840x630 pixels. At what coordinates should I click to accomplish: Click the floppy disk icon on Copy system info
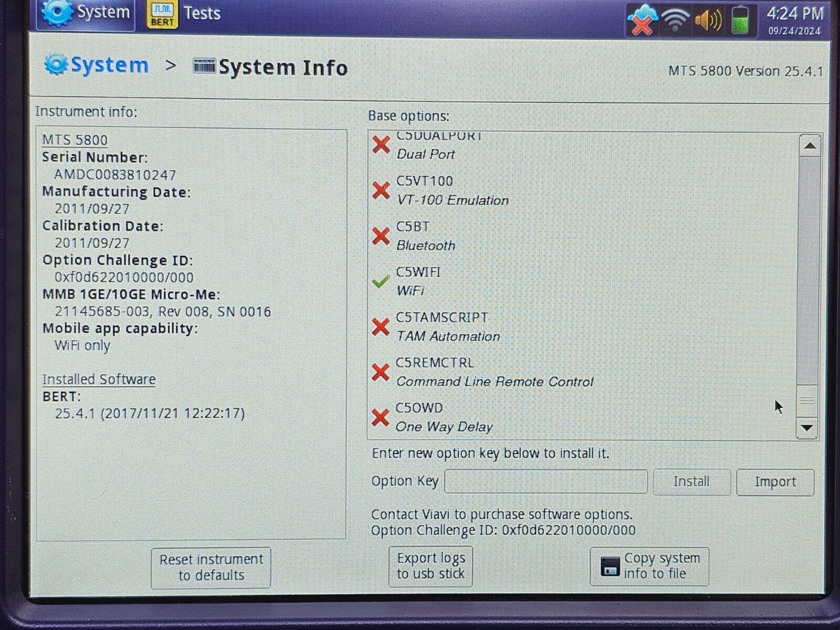click(610, 566)
